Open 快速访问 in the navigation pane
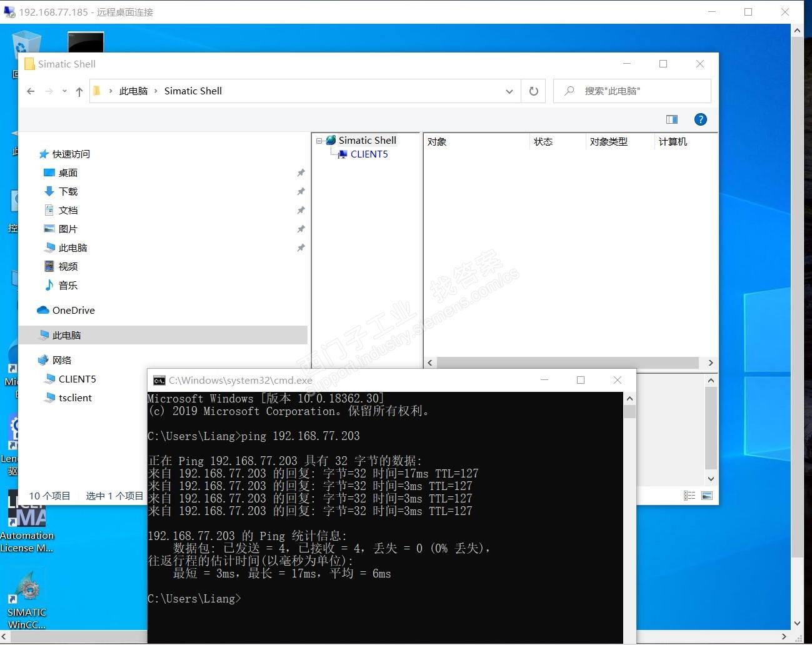This screenshot has width=812, height=645. click(71, 154)
